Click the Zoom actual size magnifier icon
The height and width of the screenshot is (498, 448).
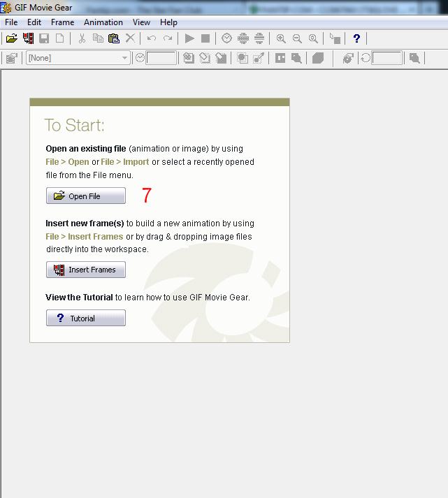pos(313,38)
